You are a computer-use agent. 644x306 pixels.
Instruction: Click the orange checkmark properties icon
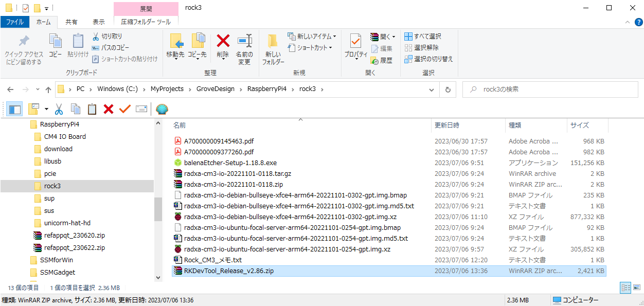(x=125, y=109)
